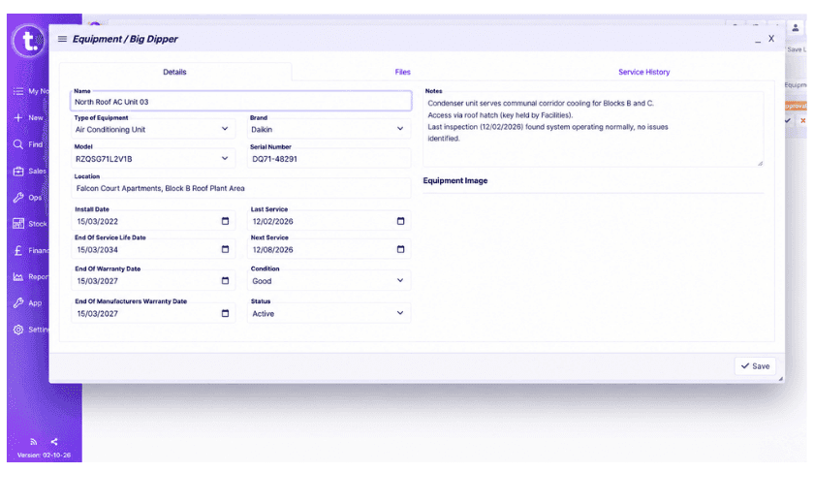Click into the Notes text area
814x504 pixels.
593,130
